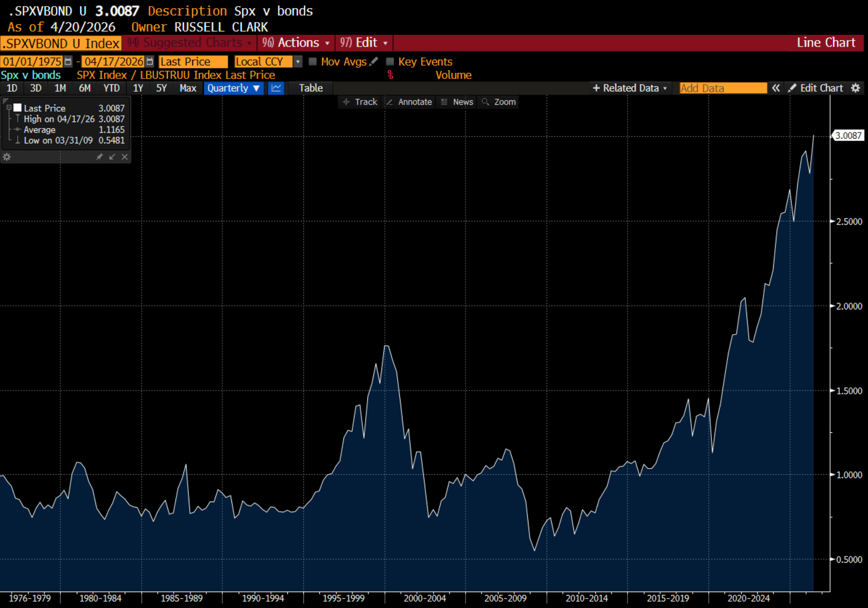Image resolution: width=868 pixels, height=608 pixels.
Task: Open chart settings gear at top right
Action: [855, 88]
